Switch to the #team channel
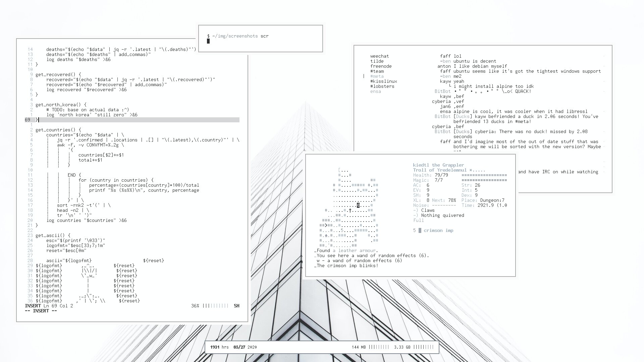The height and width of the screenshot is (362, 644). (x=377, y=71)
